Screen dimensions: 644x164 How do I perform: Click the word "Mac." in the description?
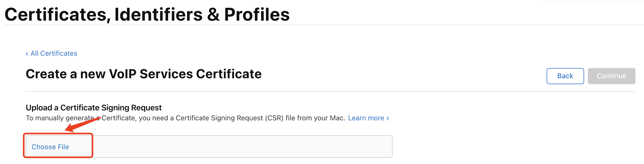338,118
